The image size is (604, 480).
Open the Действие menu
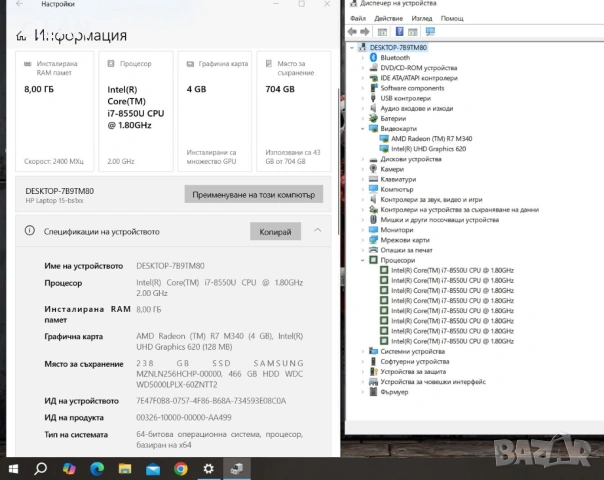(x=388, y=18)
